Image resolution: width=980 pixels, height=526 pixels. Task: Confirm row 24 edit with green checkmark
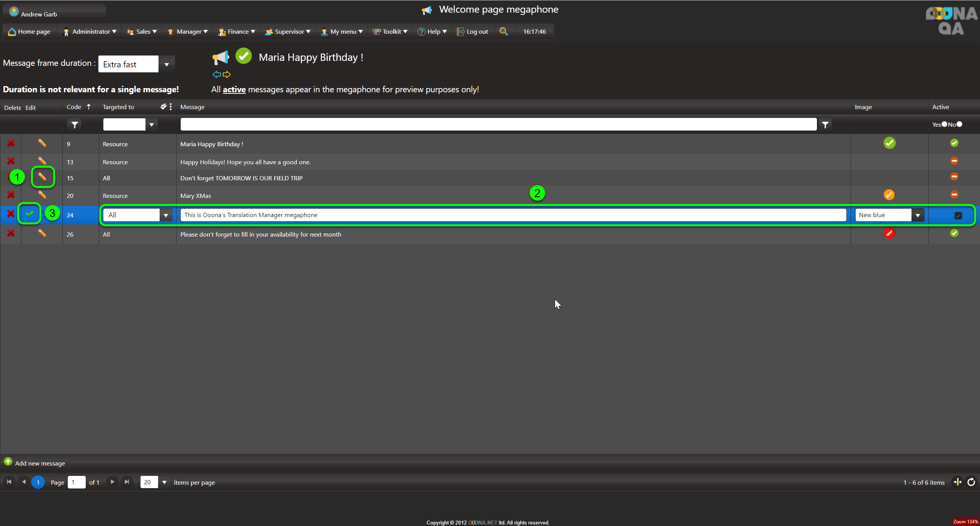tap(29, 214)
